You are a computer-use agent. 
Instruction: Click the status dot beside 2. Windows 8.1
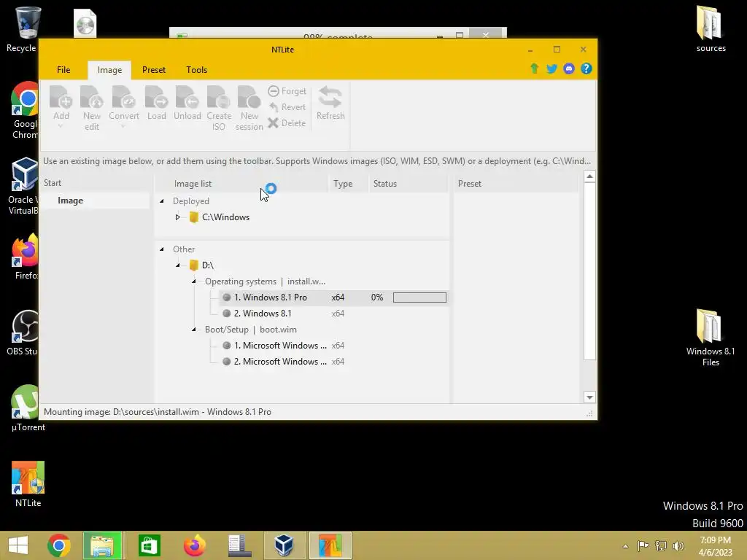click(x=227, y=314)
